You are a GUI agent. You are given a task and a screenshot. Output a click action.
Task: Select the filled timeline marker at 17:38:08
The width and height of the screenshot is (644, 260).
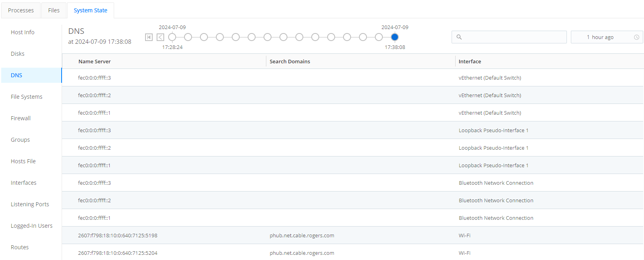click(395, 37)
